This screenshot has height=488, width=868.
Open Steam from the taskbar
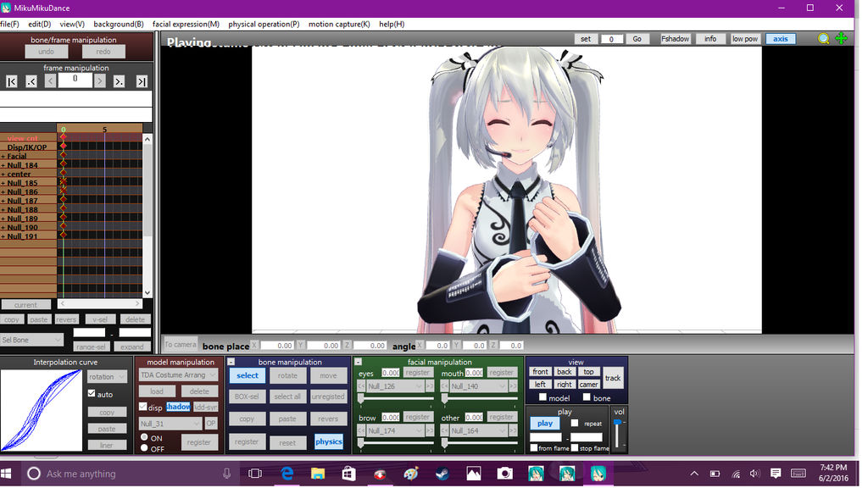442,474
